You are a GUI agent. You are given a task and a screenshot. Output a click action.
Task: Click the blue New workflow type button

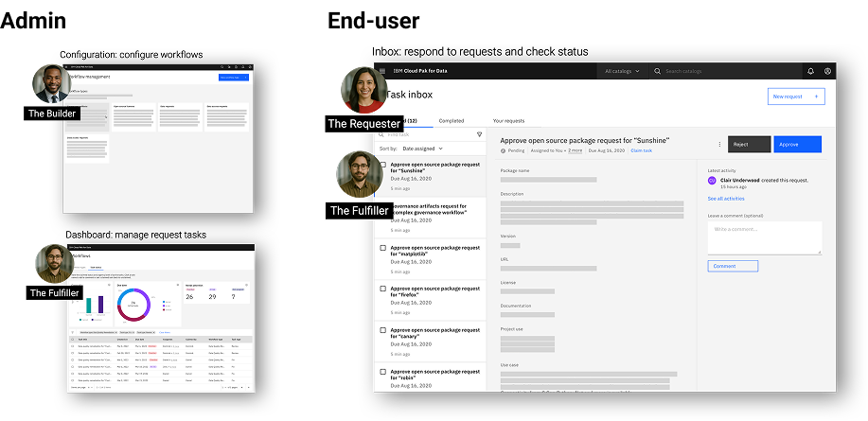pyautogui.click(x=234, y=78)
